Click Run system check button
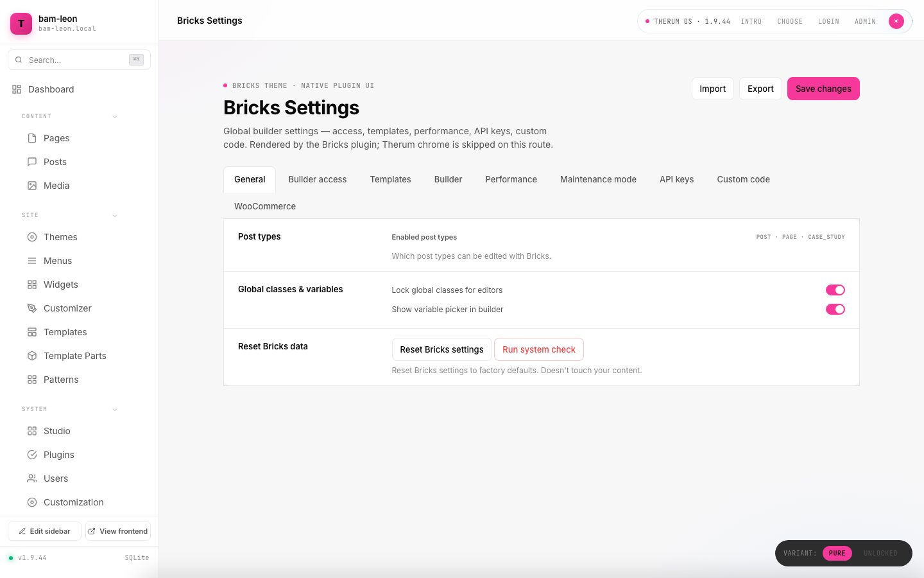The width and height of the screenshot is (924, 578). pos(539,349)
